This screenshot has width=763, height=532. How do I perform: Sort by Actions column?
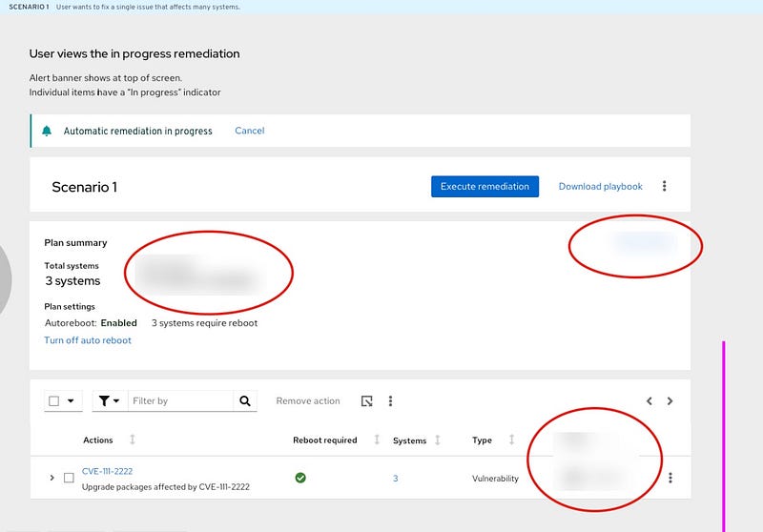(x=133, y=440)
